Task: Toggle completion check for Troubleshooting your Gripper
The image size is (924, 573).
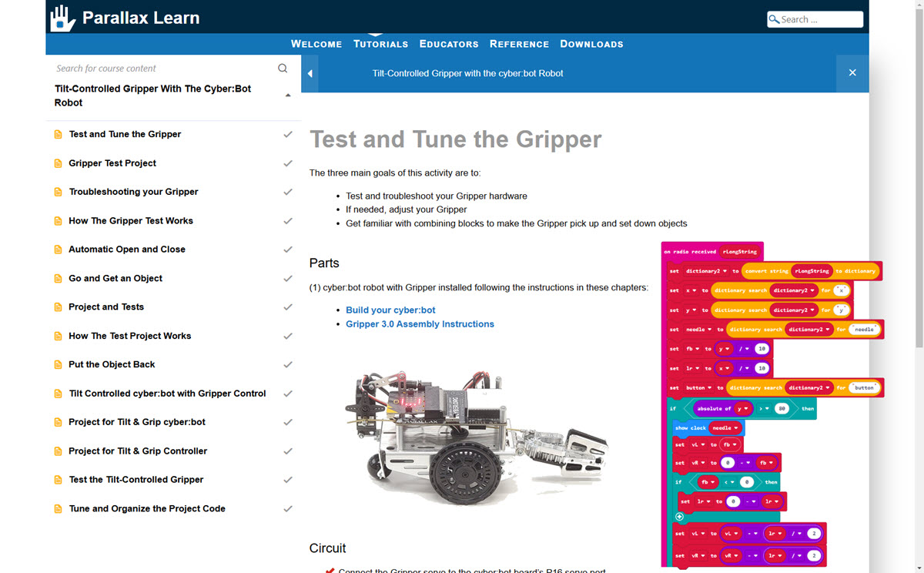Action: [288, 192]
